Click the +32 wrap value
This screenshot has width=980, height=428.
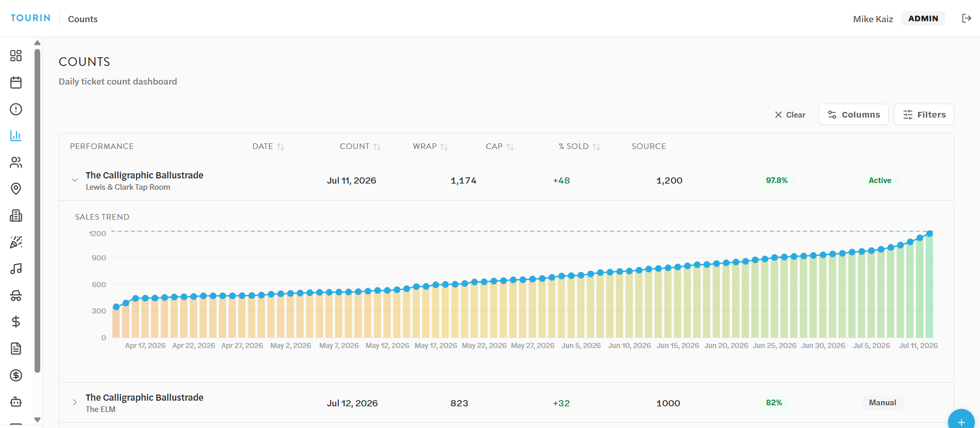point(561,403)
